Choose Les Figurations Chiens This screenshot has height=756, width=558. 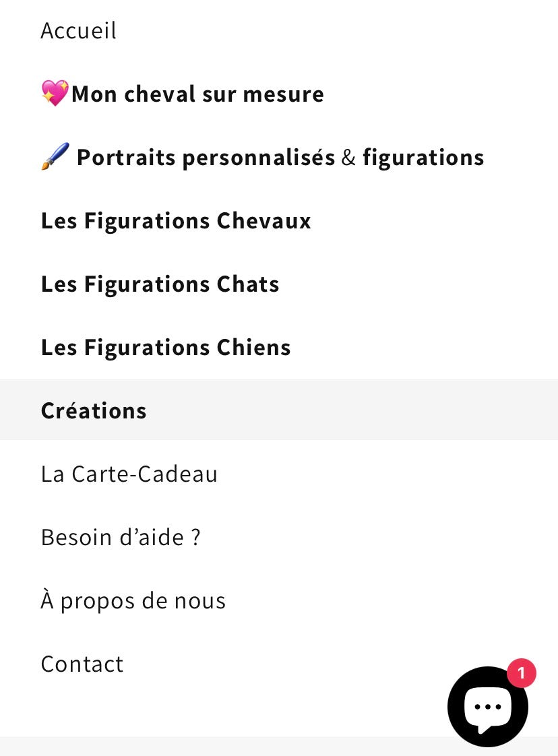coord(166,347)
